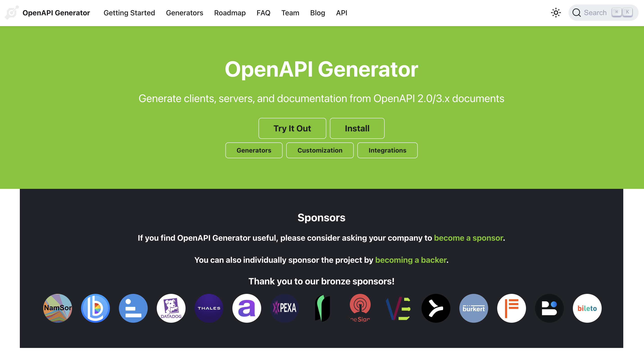
Task: Open the Customization button
Action: [x=320, y=150]
